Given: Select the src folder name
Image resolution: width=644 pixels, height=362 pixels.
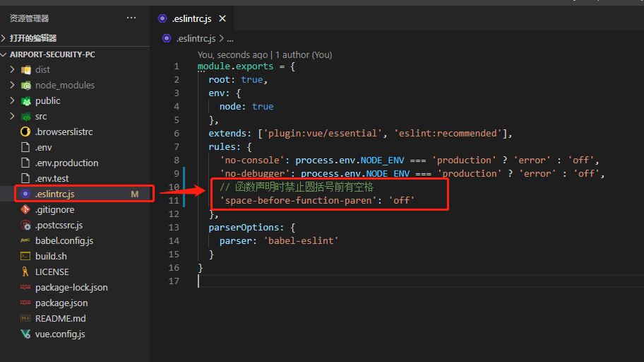Looking at the screenshot, I should (41, 117).
